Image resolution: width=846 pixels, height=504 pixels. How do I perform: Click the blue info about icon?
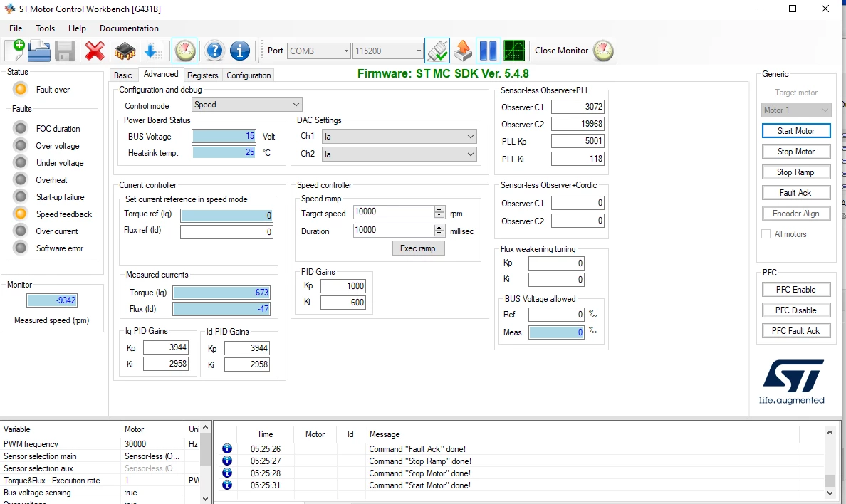pyautogui.click(x=240, y=51)
